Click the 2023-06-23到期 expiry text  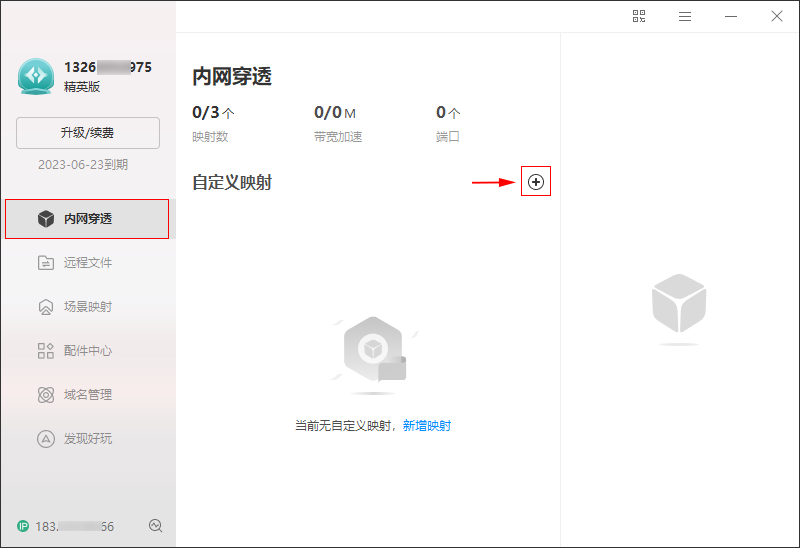click(83, 164)
